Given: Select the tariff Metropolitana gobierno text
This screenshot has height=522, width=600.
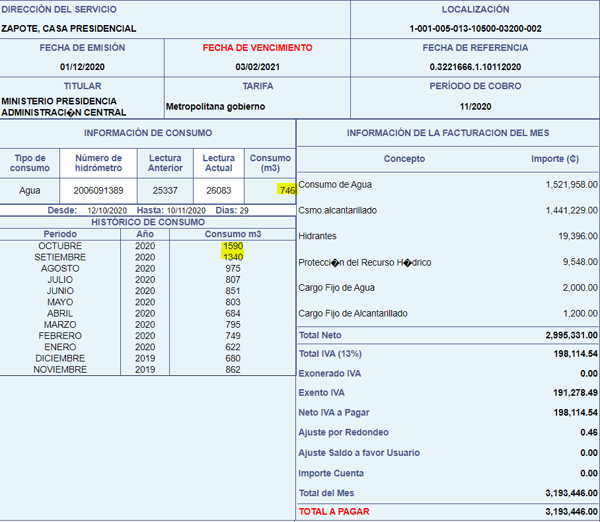Looking at the screenshot, I should click(x=215, y=107).
